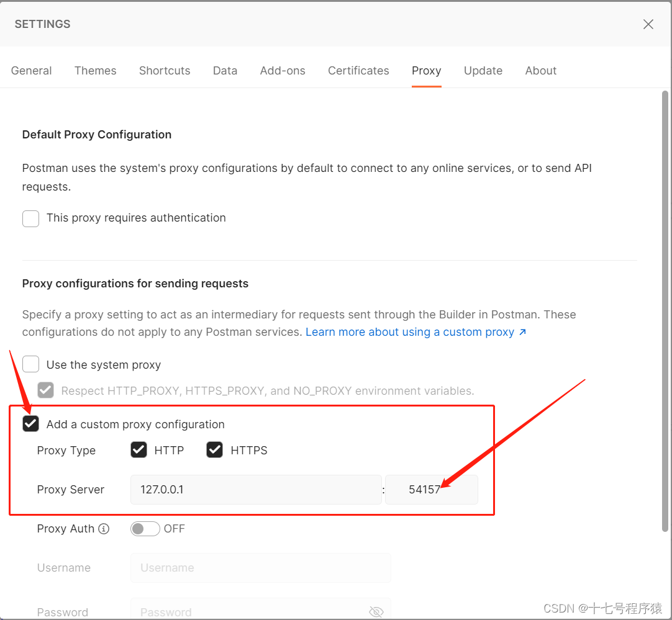The width and height of the screenshot is (672, 620).
Task: Show Proxy Auth info icon tooltip
Action: [x=104, y=529]
